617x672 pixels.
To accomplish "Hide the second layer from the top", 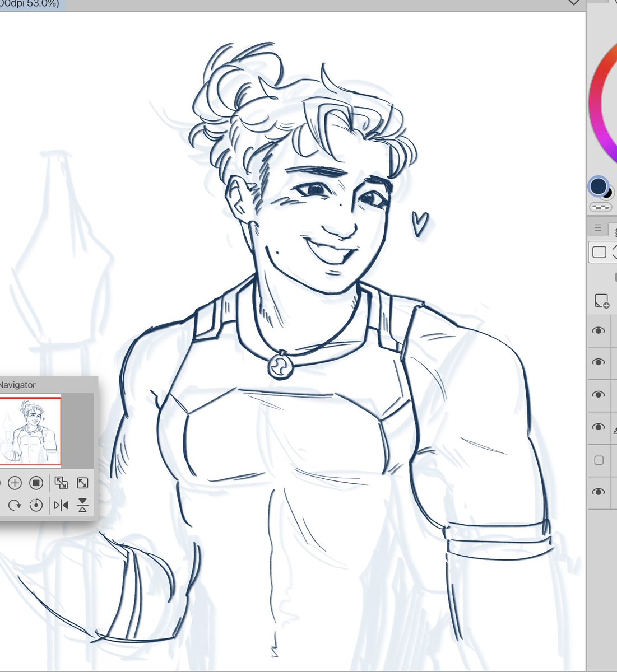I will point(599,362).
